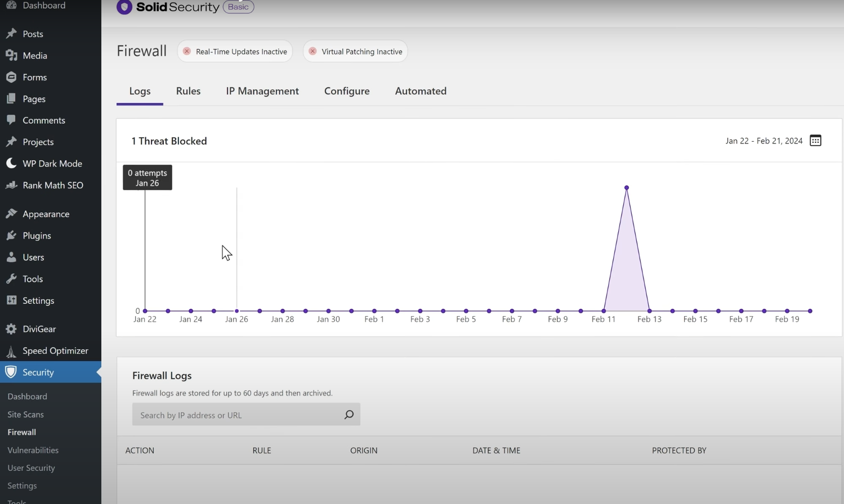Click the Plugins plug icon in sidebar
Screen dimensions: 844x504
[x=11, y=236]
